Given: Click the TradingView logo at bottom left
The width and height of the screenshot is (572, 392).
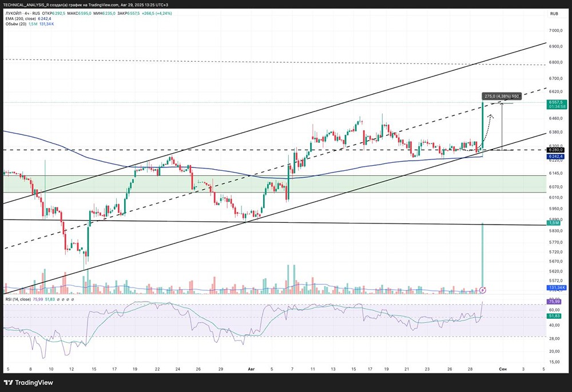Looking at the screenshot, I should pos(29,382).
